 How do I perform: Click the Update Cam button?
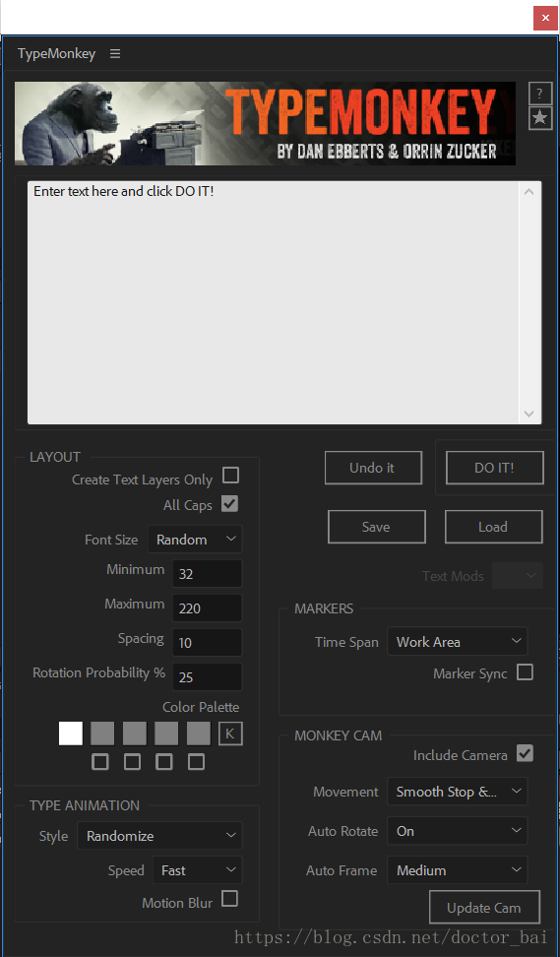pos(484,908)
